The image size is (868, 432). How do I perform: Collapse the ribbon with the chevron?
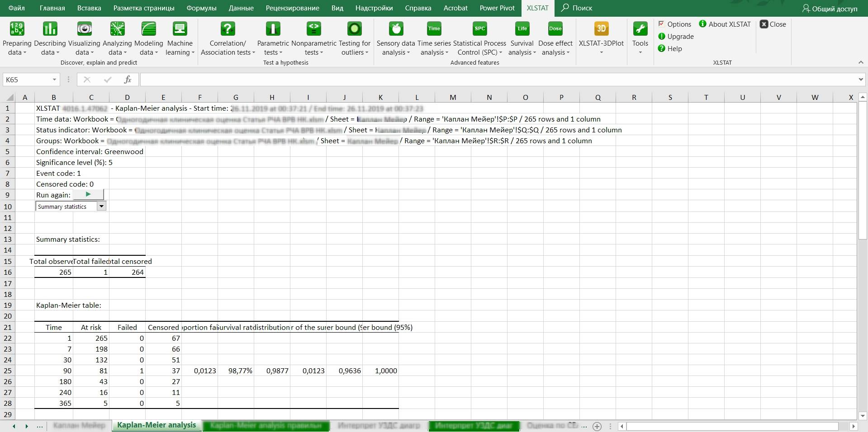click(x=860, y=62)
